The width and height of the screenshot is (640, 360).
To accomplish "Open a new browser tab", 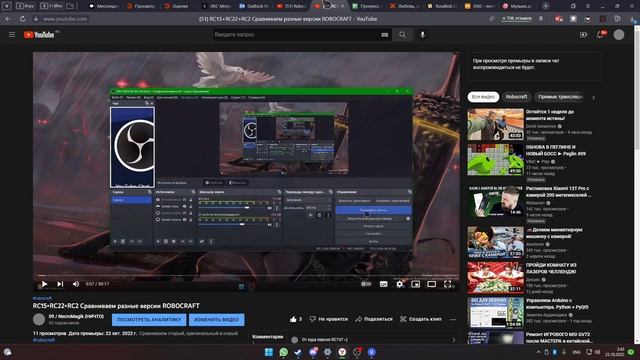I will 546,6.
